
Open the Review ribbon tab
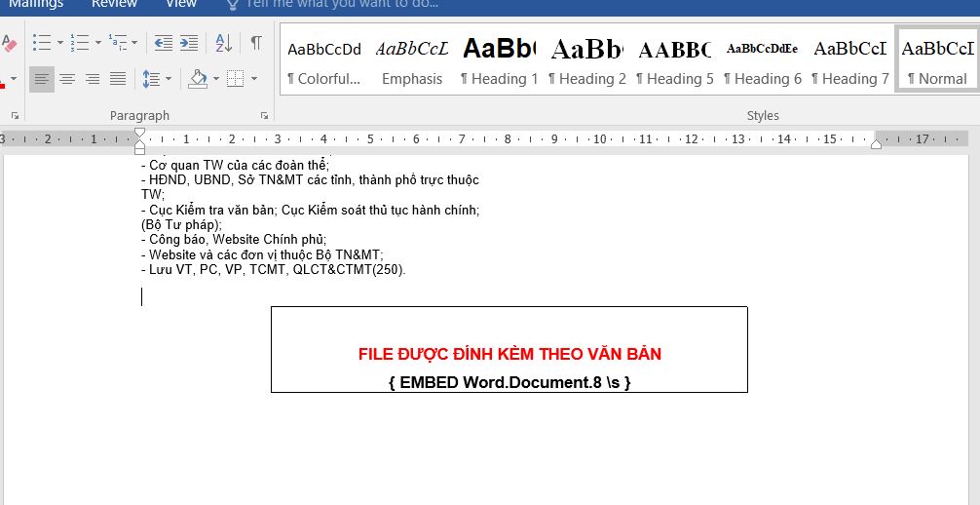point(114,4)
